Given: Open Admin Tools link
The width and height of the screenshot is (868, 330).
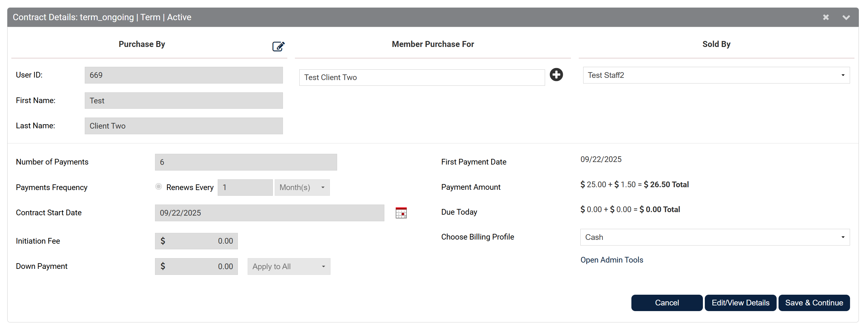Looking at the screenshot, I should [611, 260].
